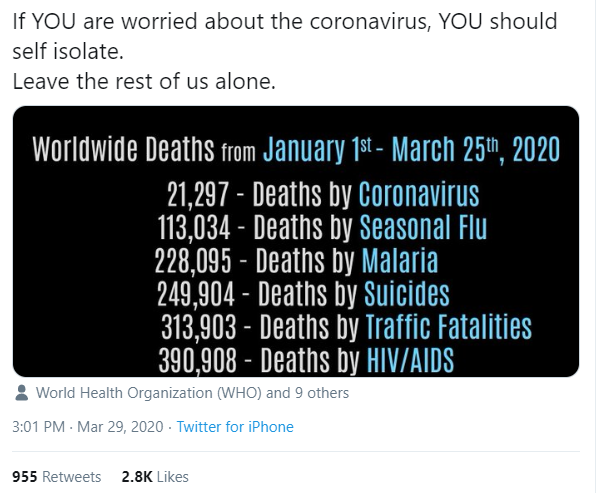Click the '2.8K' like count number
The image size is (599, 493).
pyautogui.click(x=137, y=477)
